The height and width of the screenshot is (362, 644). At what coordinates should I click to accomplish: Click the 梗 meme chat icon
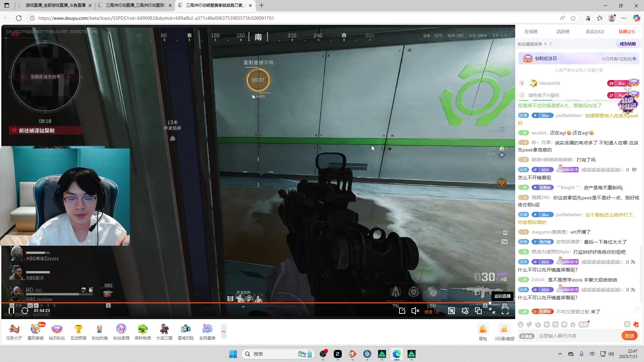point(564,324)
